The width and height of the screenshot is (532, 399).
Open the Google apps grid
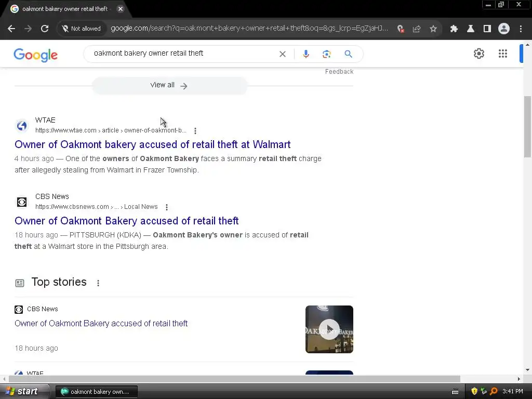click(502, 54)
